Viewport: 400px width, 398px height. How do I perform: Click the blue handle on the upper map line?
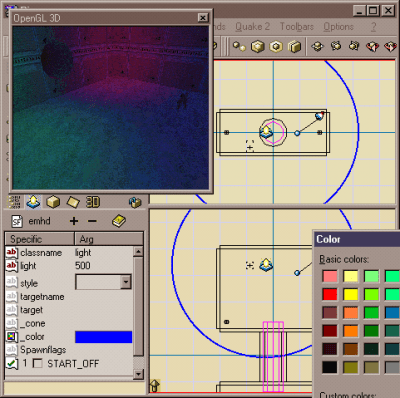[x=297, y=133]
